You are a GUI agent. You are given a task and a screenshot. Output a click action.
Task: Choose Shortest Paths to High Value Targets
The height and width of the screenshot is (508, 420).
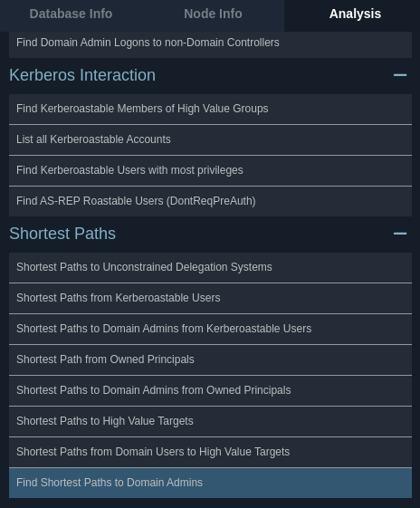[211, 421]
